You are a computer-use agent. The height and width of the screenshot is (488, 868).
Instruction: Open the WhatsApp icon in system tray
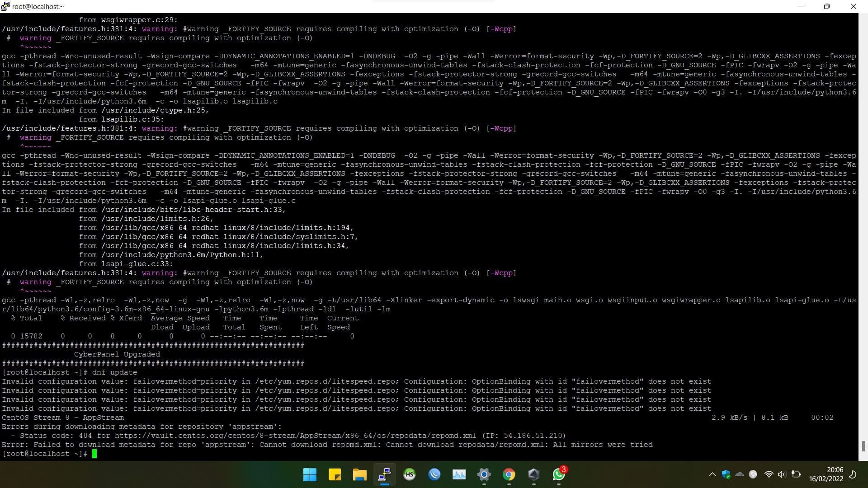[x=559, y=474]
